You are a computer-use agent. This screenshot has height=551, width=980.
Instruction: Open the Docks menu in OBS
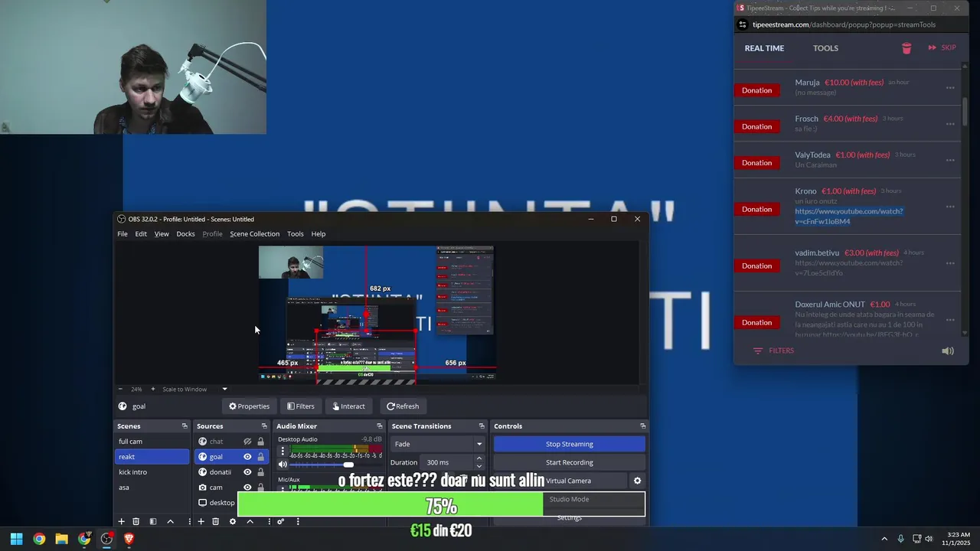click(185, 234)
